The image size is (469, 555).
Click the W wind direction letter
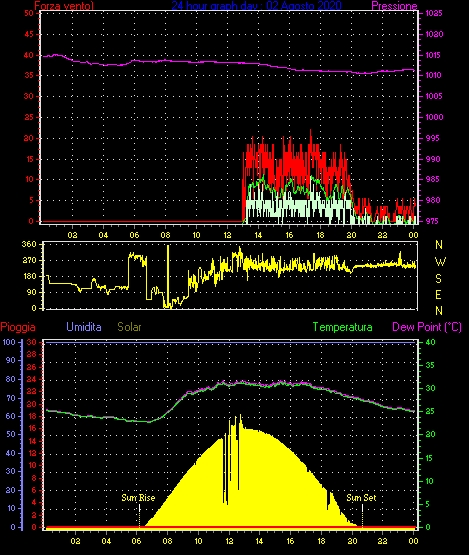pyautogui.click(x=440, y=262)
